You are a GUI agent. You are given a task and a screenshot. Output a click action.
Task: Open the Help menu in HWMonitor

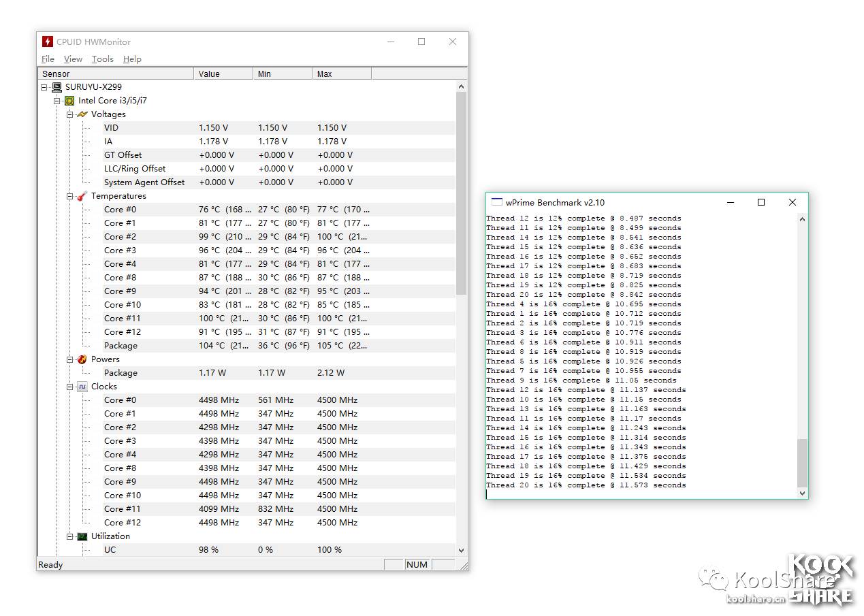coord(132,59)
